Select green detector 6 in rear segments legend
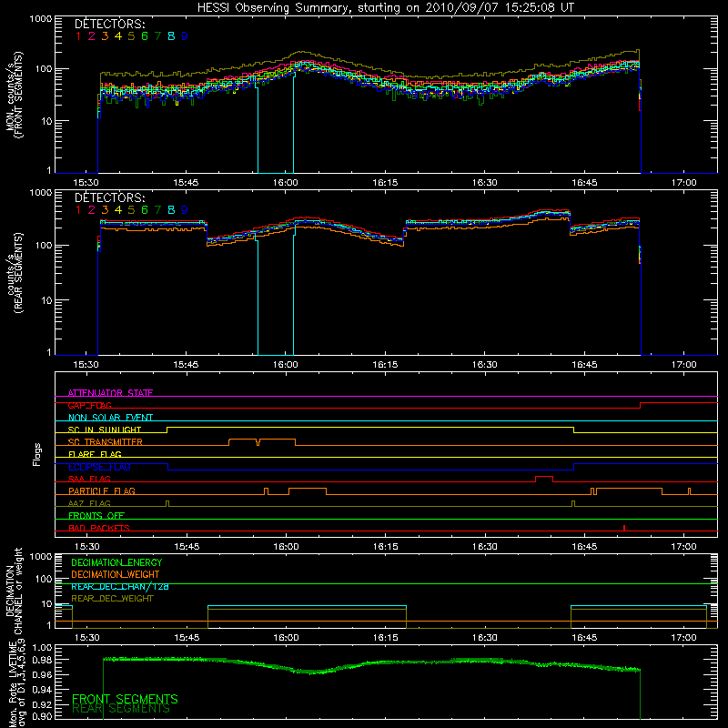728x728 pixels. 145,210
